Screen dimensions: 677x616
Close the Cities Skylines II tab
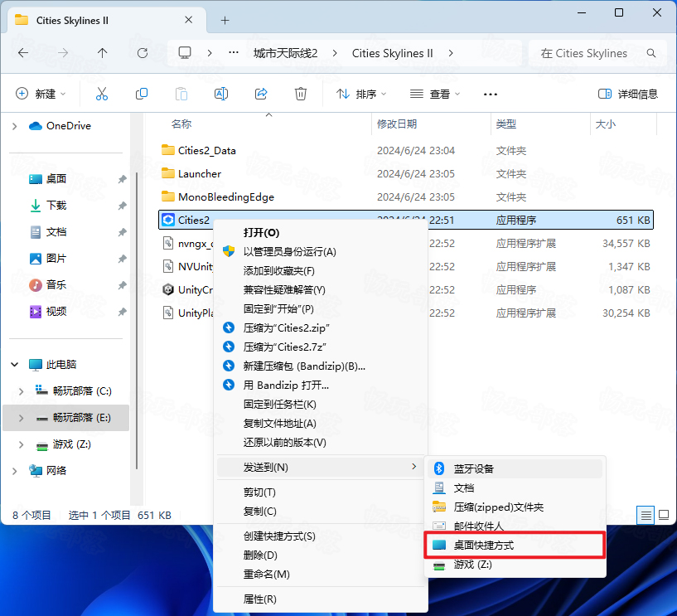[x=189, y=20]
